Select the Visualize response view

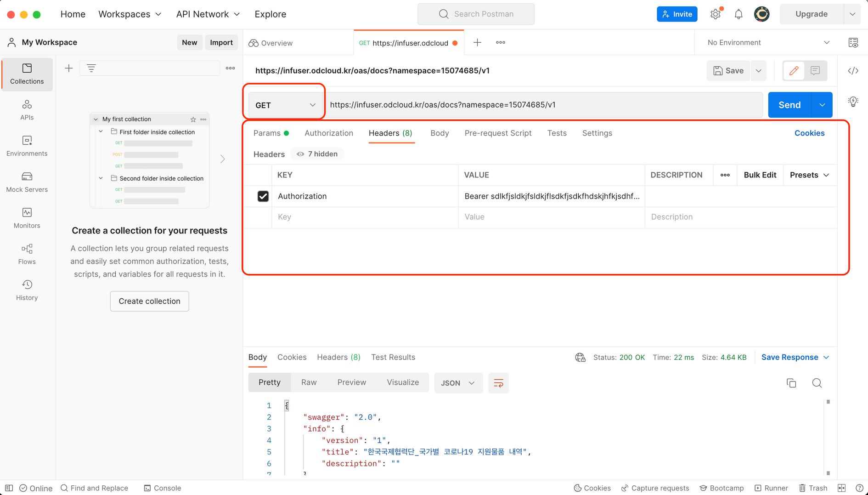coord(403,382)
